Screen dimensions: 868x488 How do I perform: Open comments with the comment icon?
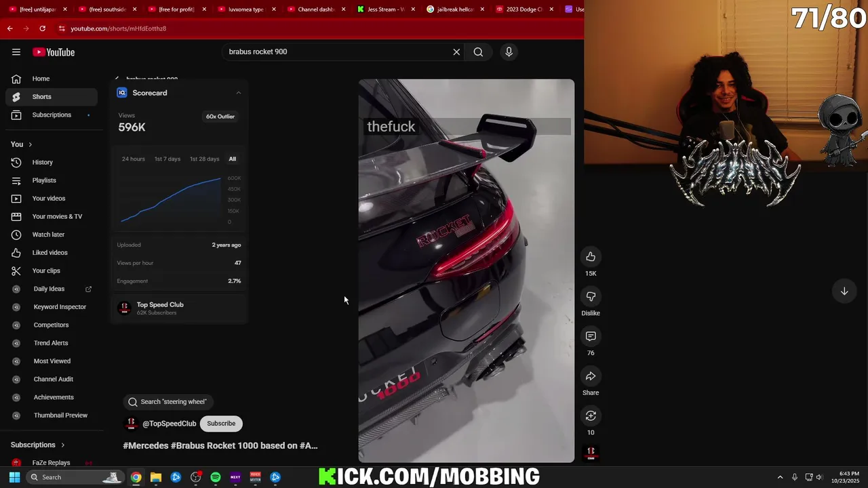(591, 336)
